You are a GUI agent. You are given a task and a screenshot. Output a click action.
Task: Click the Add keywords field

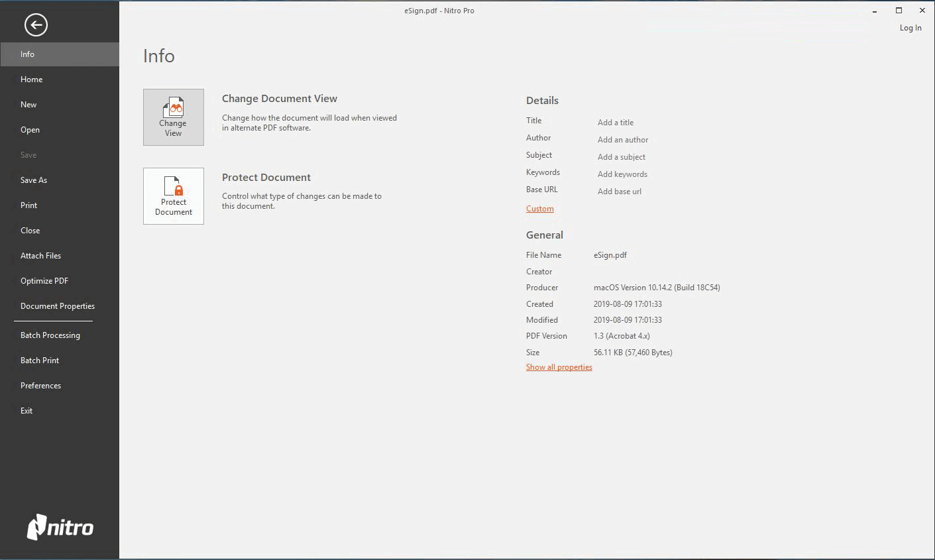click(x=622, y=174)
